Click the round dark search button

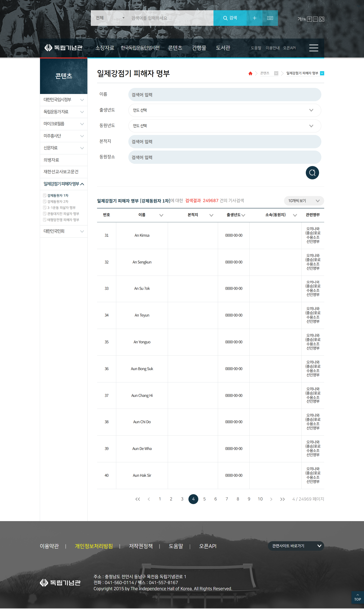(312, 173)
